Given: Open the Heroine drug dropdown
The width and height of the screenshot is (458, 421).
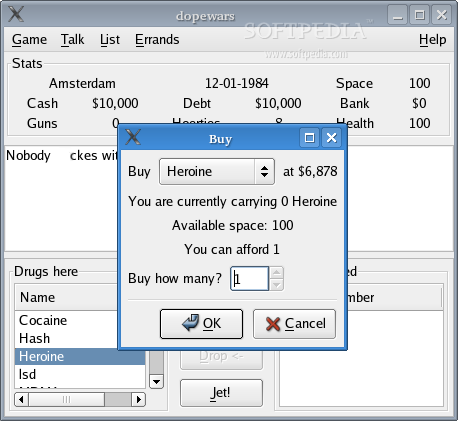Looking at the screenshot, I should coord(217,171).
